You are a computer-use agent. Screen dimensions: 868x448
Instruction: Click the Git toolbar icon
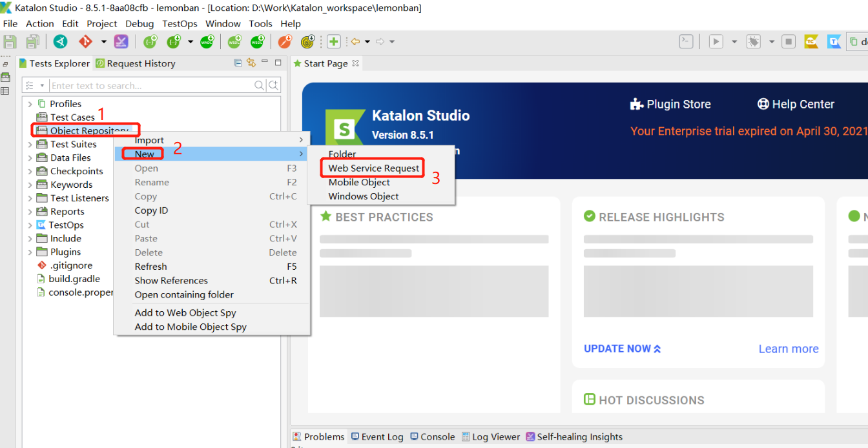pyautogui.click(x=85, y=42)
